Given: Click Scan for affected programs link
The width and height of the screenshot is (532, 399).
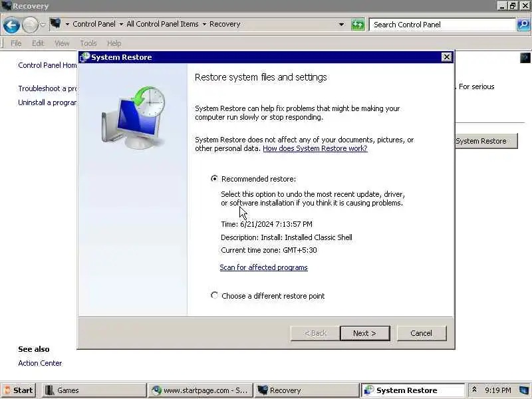Looking at the screenshot, I should point(263,267).
